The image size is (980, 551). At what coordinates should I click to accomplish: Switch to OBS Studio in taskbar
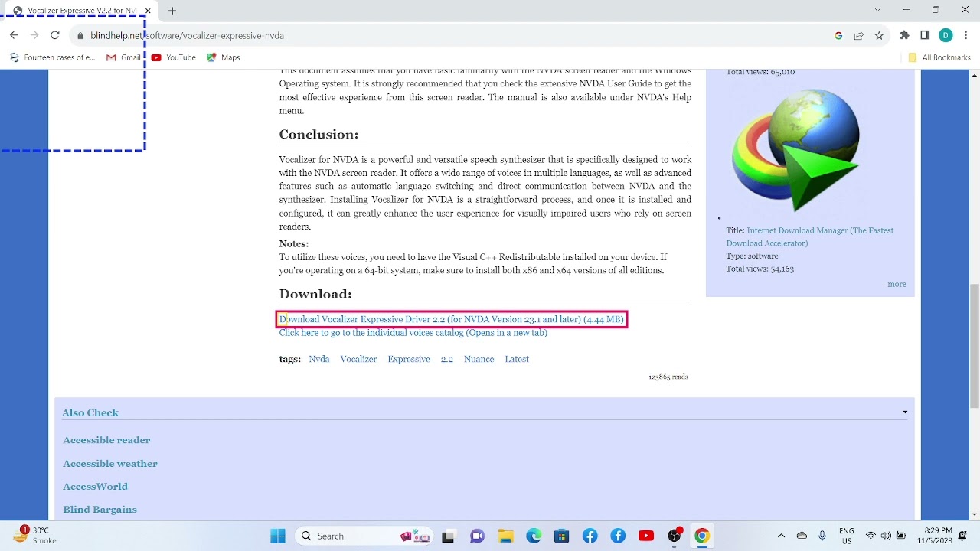click(x=675, y=536)
